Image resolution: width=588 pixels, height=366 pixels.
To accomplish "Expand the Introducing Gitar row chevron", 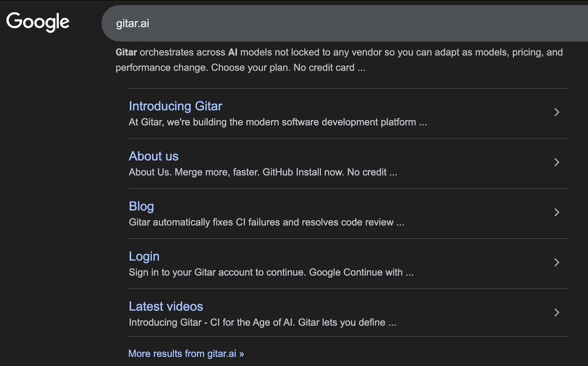I will (556, 112).
